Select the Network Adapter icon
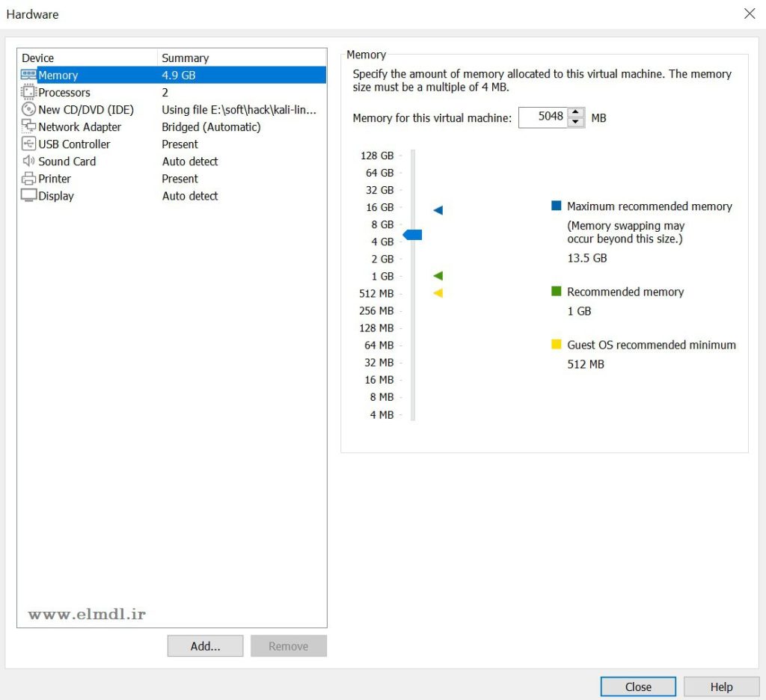Image resolution: width=766 pixels, height=700 pixels. click(28, 126)
